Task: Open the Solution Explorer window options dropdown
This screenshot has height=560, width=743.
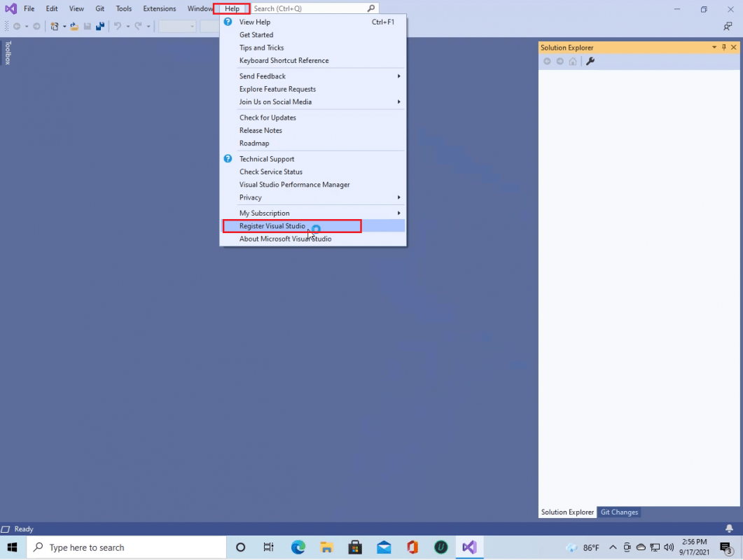Action: (714, 48)
